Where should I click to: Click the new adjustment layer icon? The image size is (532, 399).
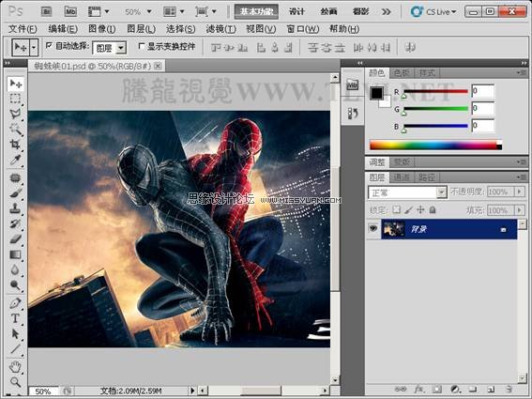coord(455,389)
